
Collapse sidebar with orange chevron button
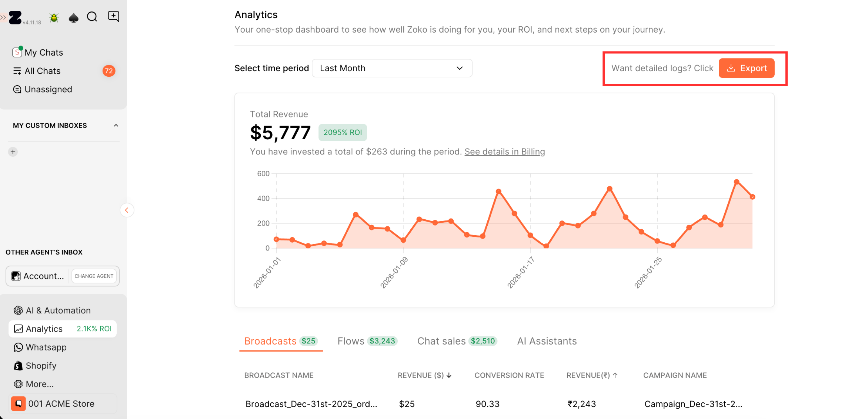tap(127, 210)
